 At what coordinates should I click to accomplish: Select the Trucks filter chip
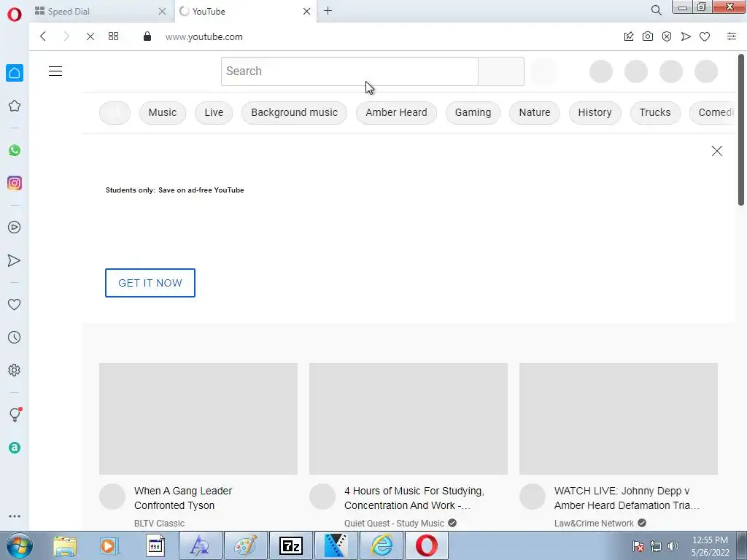click(x=655, y=113)
